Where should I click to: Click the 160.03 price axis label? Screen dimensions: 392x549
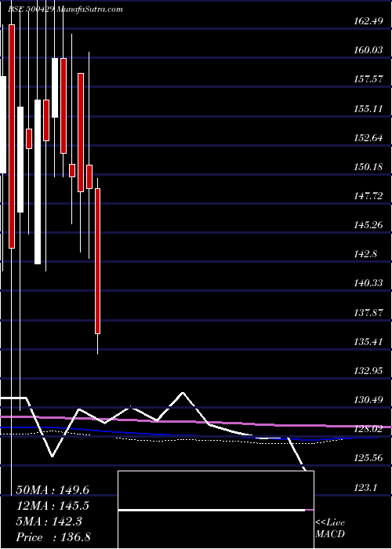pos(368,50)
